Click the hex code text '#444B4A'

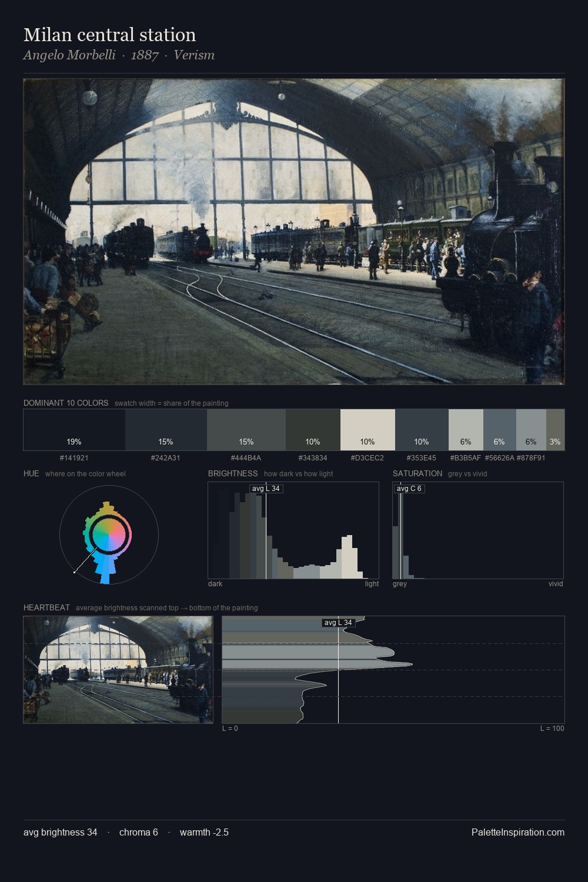tap(246, 457)
